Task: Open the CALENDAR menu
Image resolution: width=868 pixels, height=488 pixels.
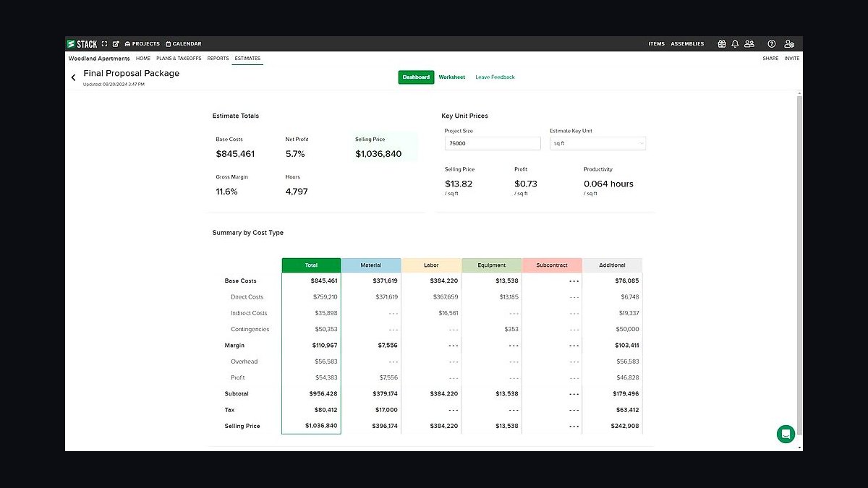Action: (x=184, y=44)
